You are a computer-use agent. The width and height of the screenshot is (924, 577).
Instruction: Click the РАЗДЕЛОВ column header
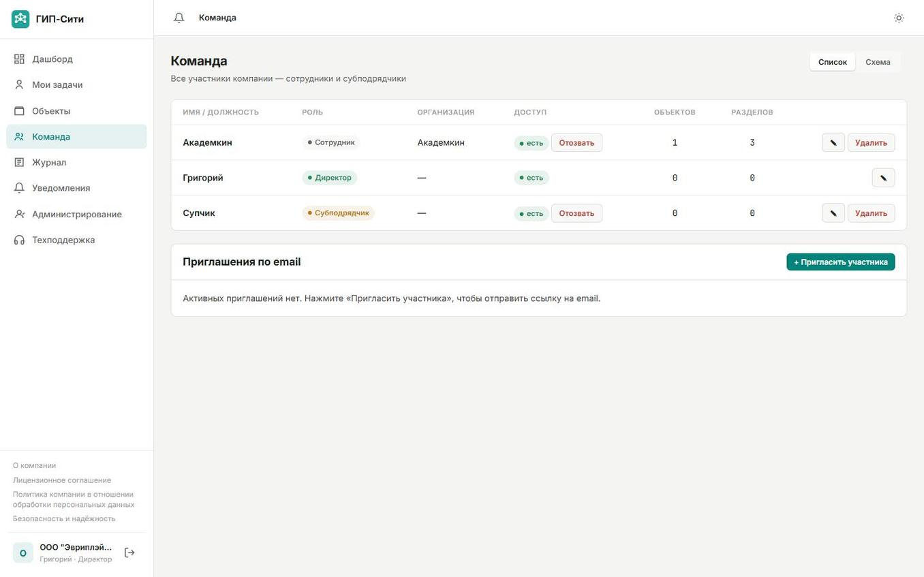tap(752, 112)
